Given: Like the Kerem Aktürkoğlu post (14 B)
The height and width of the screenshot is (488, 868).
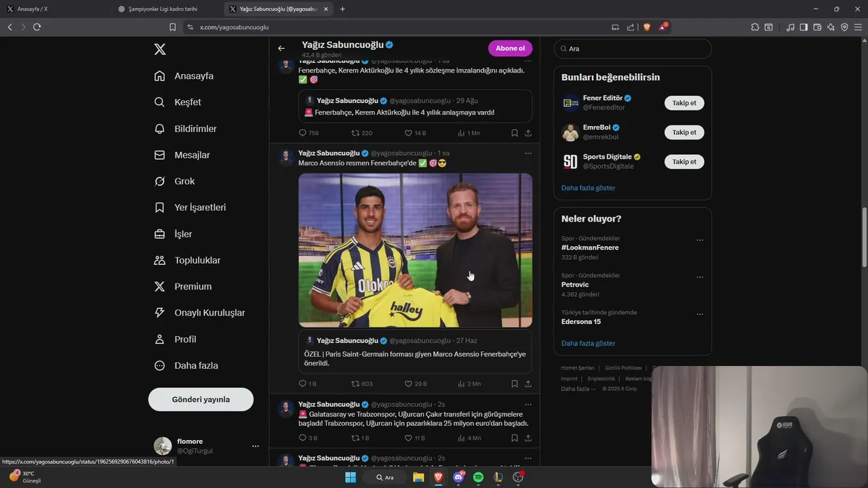Looking at the screenshot, I should (415, 133).
